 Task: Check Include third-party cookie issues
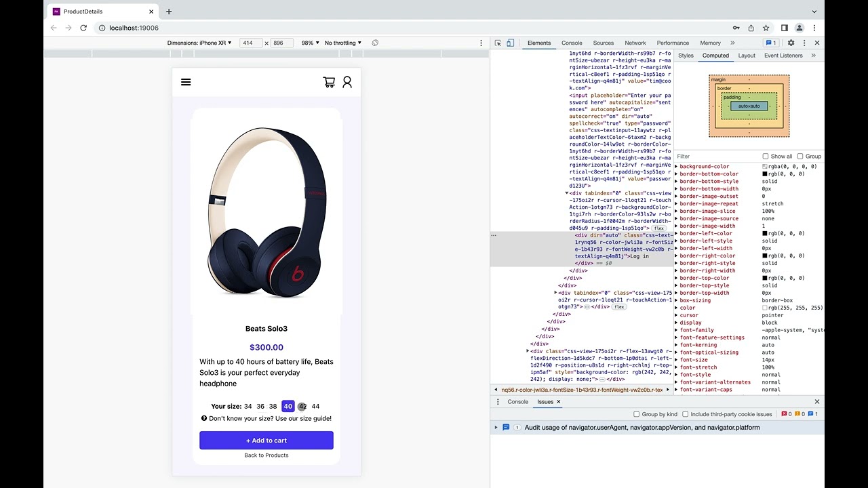686,414
